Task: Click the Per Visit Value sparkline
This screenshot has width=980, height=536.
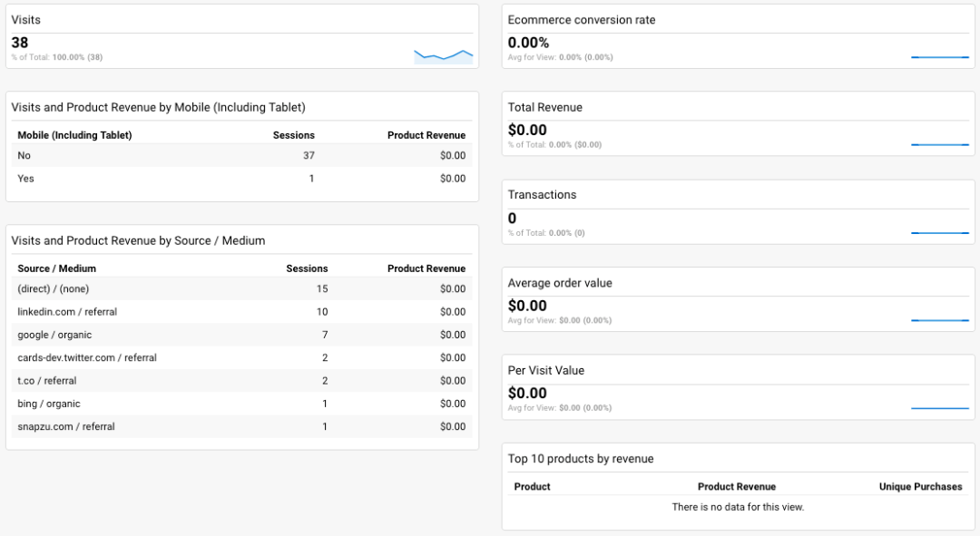Action: pos(940,407)
